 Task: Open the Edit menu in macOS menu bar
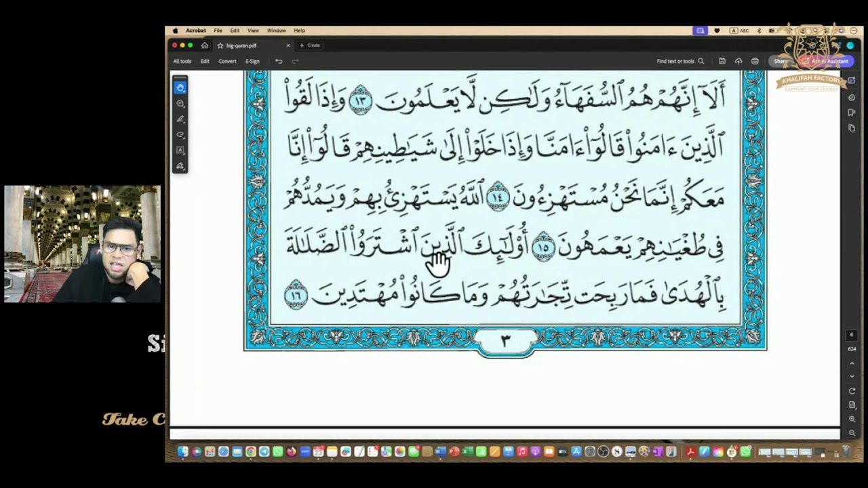pyautogui.click(x=235, y=30)
